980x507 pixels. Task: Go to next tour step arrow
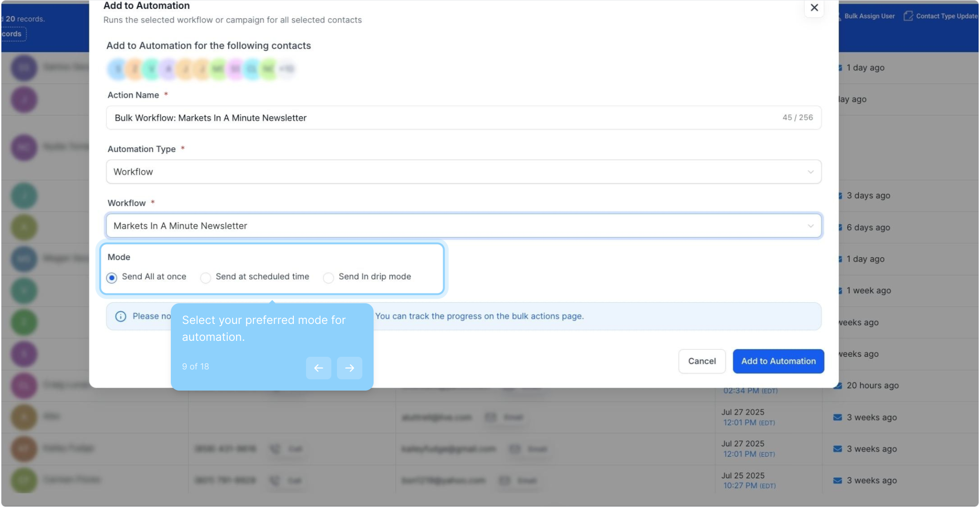pos(349,368)
